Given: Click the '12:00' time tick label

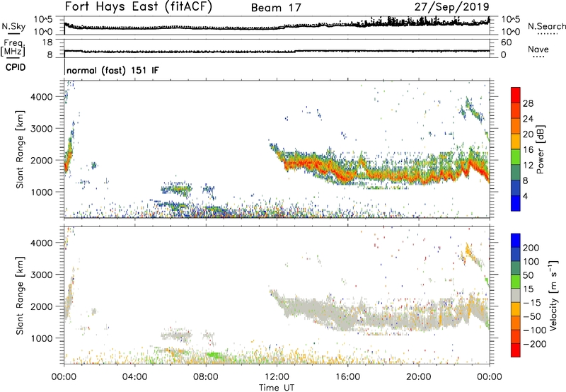Looking at the screenshot, I should pyautogui.click(x=277, y=377).
